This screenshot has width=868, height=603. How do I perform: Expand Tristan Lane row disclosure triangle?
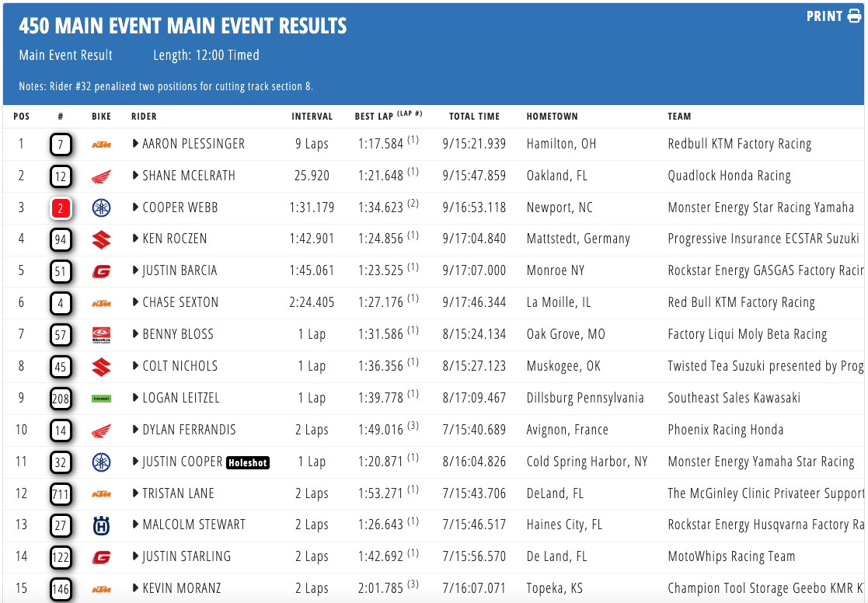[x=136, y=493]
